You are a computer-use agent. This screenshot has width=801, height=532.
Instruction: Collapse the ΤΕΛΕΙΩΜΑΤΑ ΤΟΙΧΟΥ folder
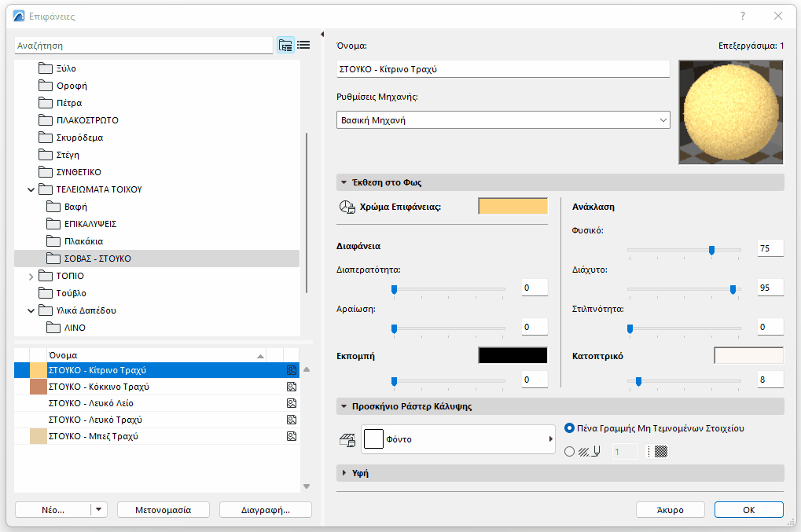point(31,189)
